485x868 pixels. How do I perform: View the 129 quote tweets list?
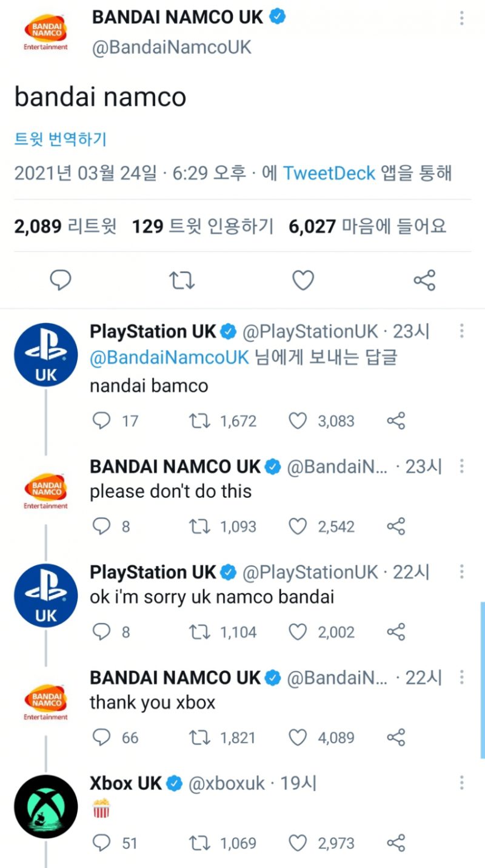[x=202, y=227]
